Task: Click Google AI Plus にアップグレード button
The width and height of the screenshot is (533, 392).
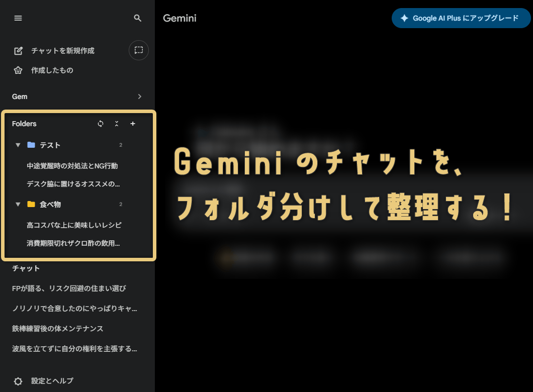Action: point(461,18)
